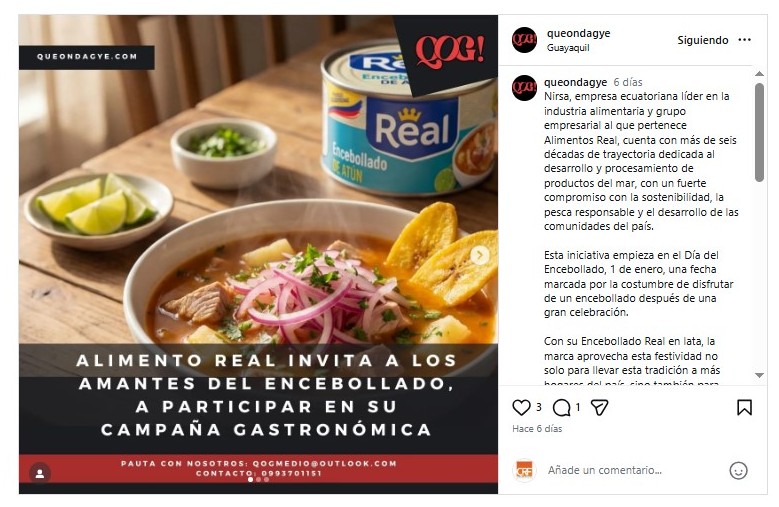Viewport: 779px width, 507px height.
Task: Click the queondagye username in the caption
Action: click(x=575, y=82)
